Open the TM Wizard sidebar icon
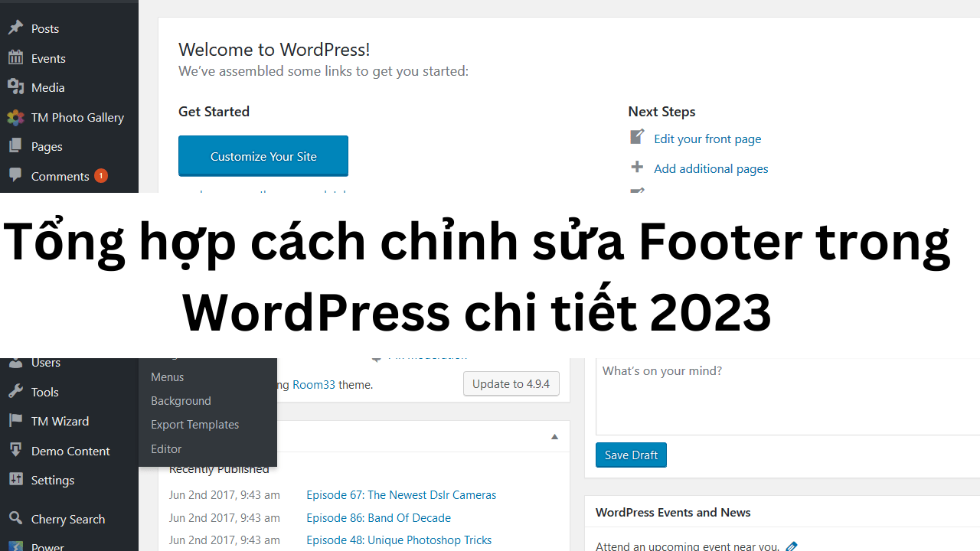Screen dimensions: 980x551 pyautogui.click(x=16, y=420)
